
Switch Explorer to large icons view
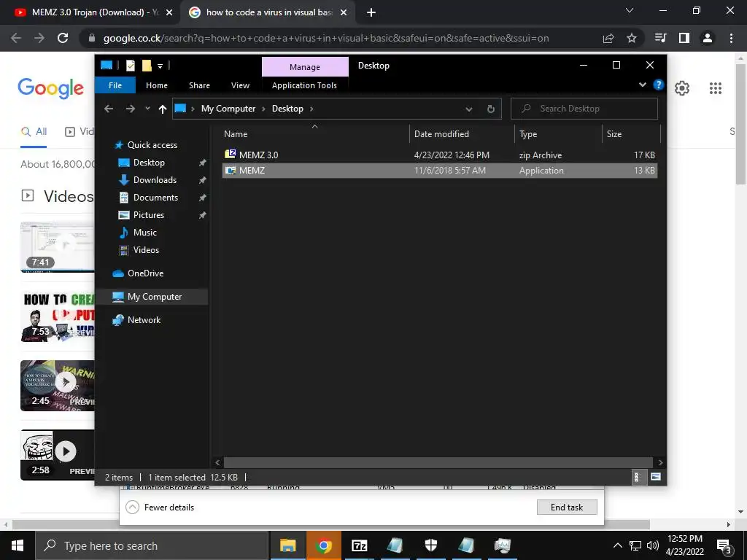coord(656,477)
